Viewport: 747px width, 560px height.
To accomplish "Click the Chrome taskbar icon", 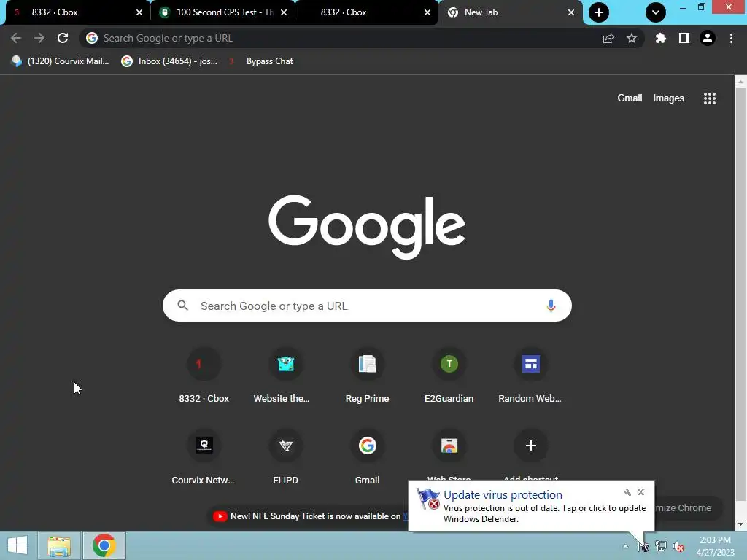I will click(104, 545).
